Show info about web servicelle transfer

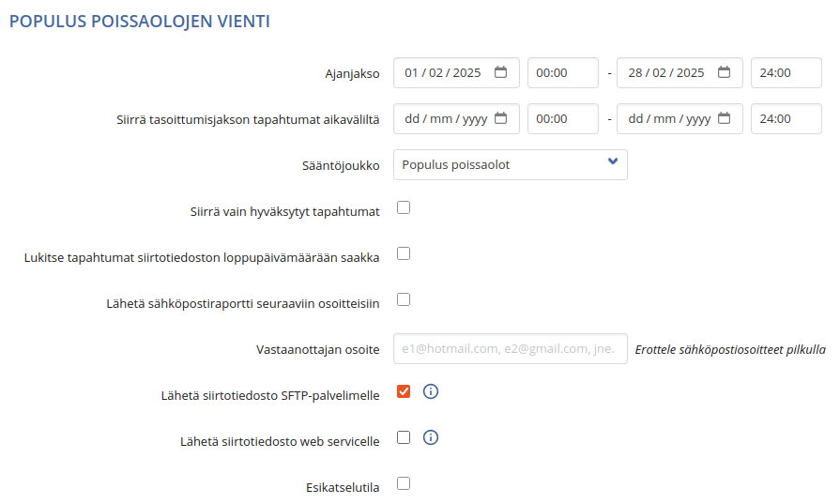click(431, 437)
